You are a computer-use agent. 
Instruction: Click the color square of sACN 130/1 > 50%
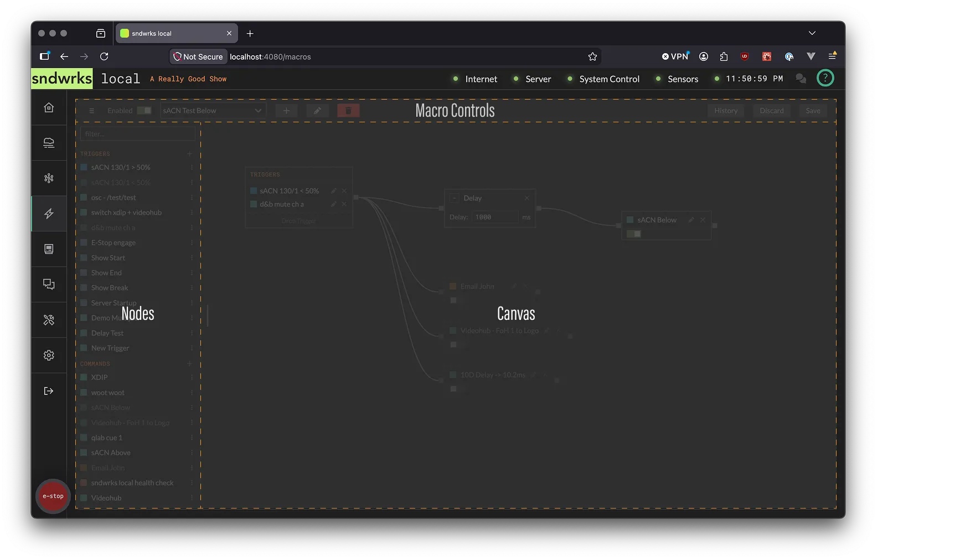pyautogui.click(x=84, y=167)
